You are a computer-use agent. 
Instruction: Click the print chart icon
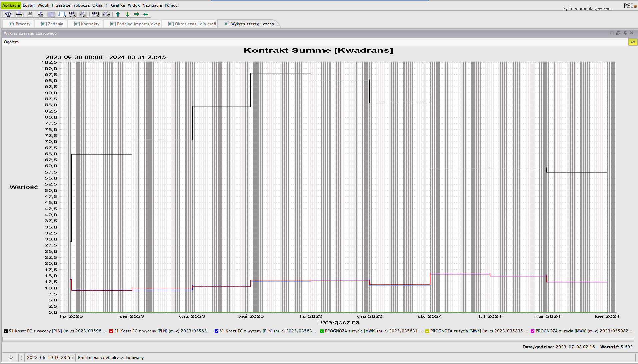pos(19,14)
